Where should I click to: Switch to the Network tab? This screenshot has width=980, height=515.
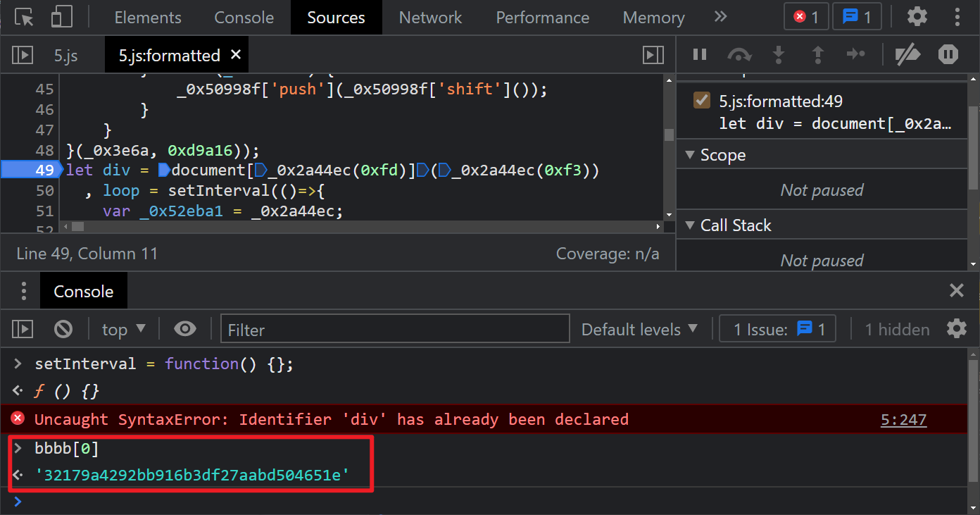click(x=431, y=18)
